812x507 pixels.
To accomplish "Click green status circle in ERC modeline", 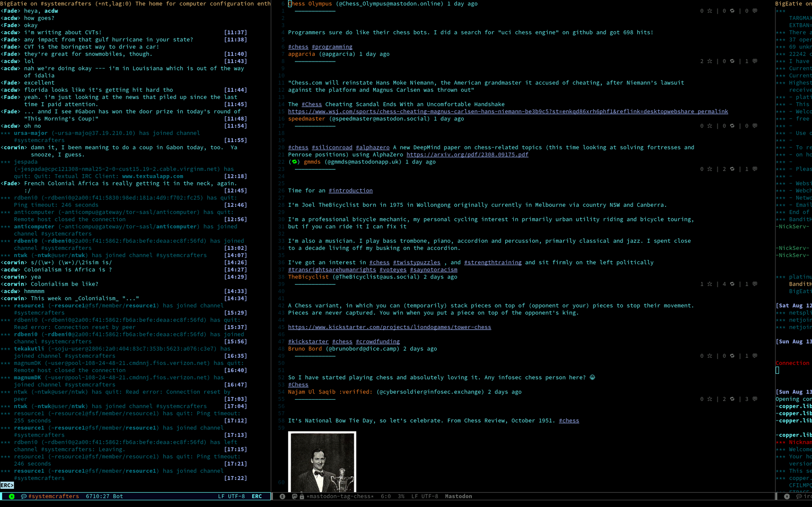I will coord(12,496).
